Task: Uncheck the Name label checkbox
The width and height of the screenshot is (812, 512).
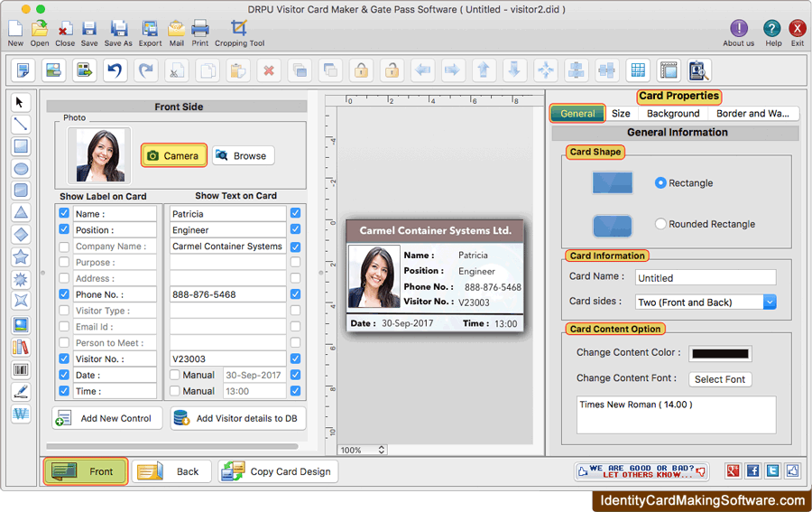Action: pyautogui.click(x=64, y=213)
